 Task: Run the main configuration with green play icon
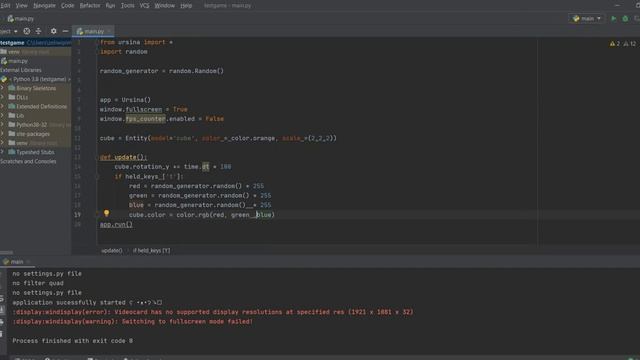point(613,19)
